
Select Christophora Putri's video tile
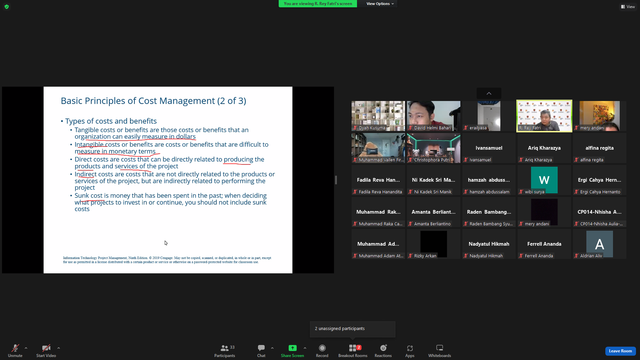coord(433,148)
